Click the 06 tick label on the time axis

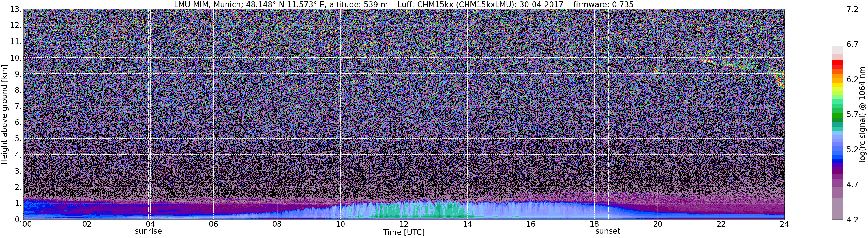(x=213, y=224)
